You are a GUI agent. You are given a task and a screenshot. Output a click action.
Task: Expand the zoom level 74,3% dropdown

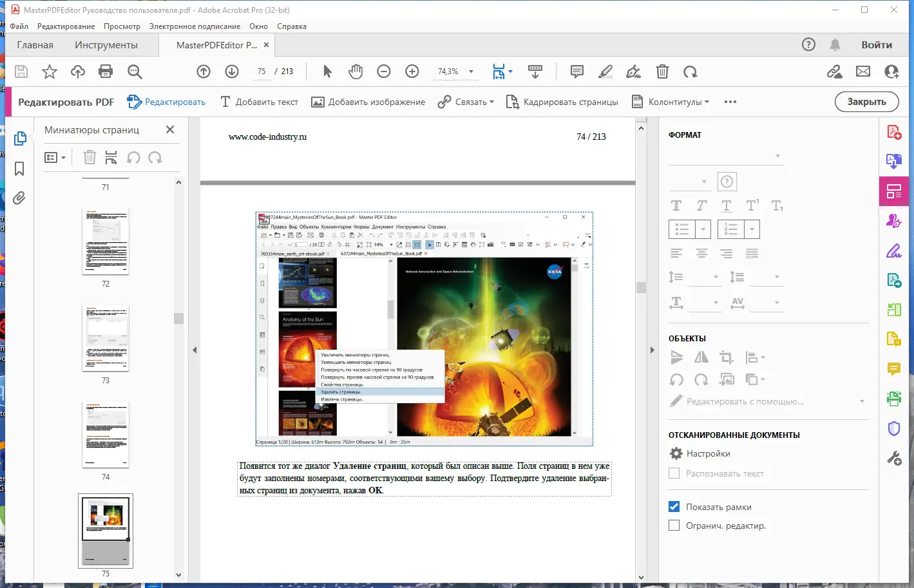471,71
